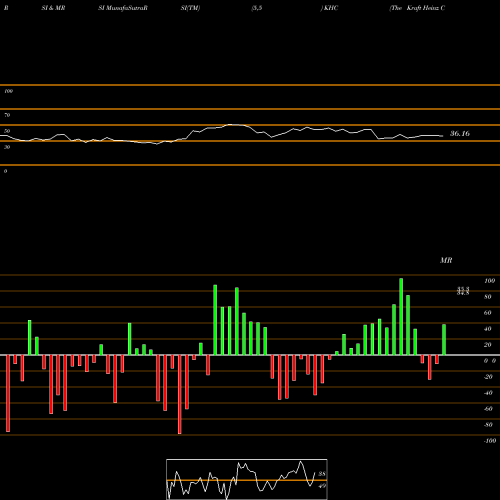Click MR axis label 20
This screenshot has width=500, height=500.
click(x=488, y=345)
